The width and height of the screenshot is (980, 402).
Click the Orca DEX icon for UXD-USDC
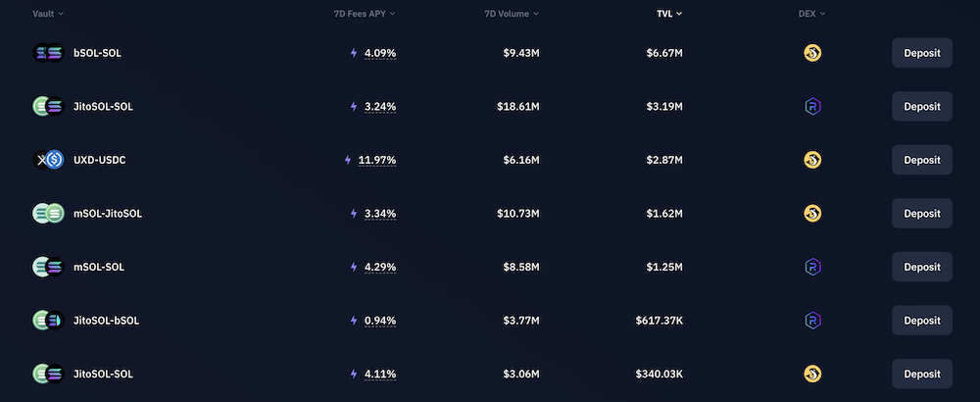click(811, 160)
